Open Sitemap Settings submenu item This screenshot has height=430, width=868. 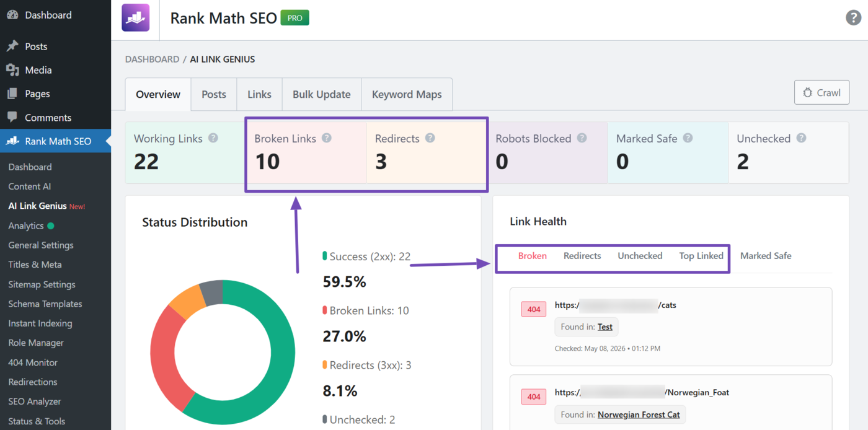(42, 284)
